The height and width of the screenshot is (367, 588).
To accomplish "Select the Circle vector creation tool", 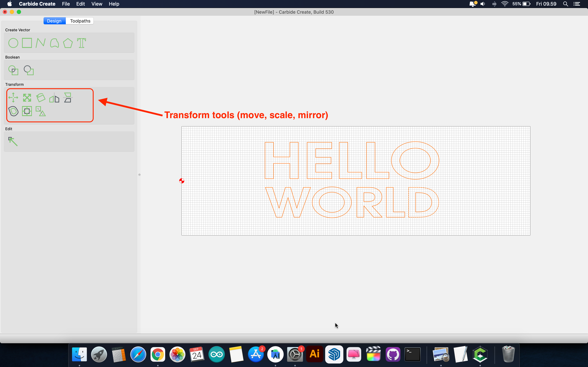I will (x=13, y=43).
